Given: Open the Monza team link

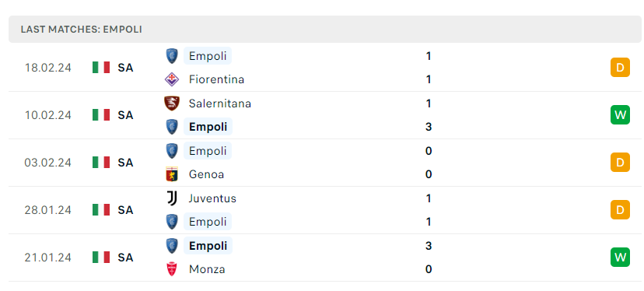Looking at the screenshot, I should pos(207,269).
